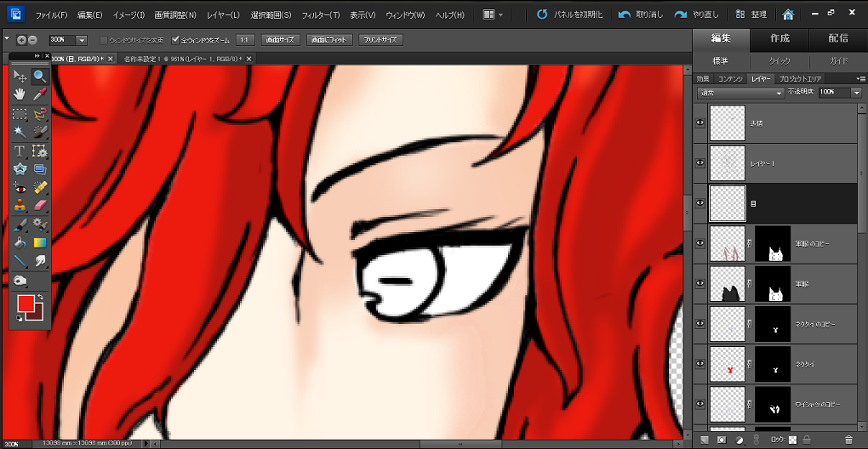Switch to the 作成 tab
The width and height of the screenshot is (868, 449).
coord(779,39)
